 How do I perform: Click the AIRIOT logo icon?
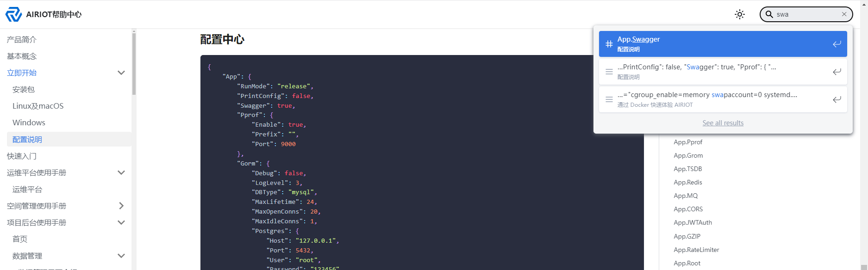point(13,14)
